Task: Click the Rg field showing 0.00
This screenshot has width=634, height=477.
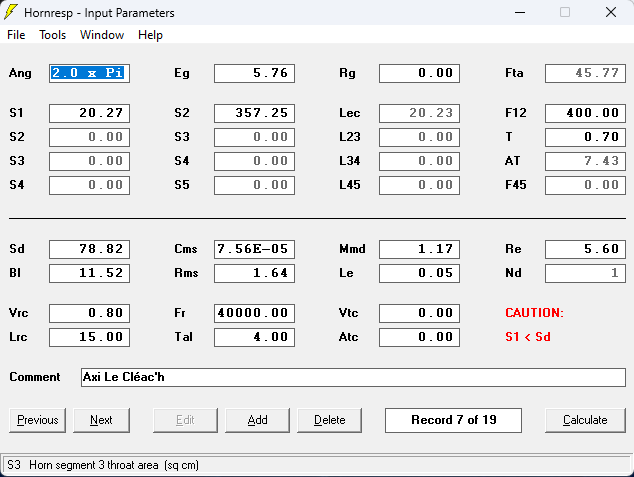Action: point(419,73)
